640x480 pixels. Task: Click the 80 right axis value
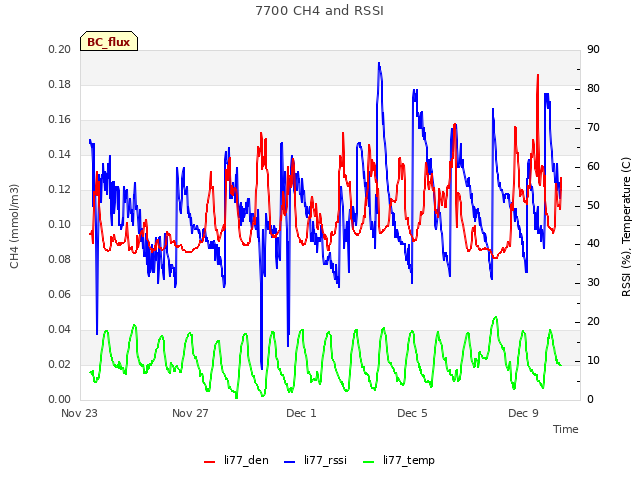(x=593, y=89)
